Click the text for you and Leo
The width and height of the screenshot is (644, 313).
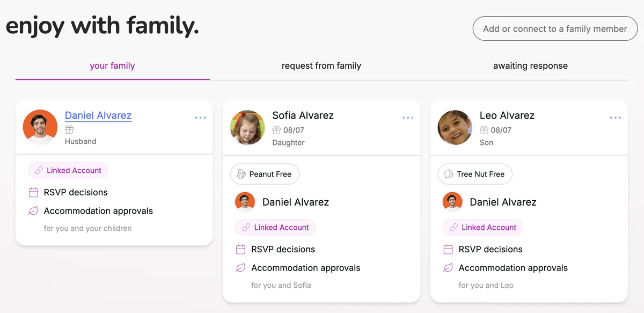[486, 285]
